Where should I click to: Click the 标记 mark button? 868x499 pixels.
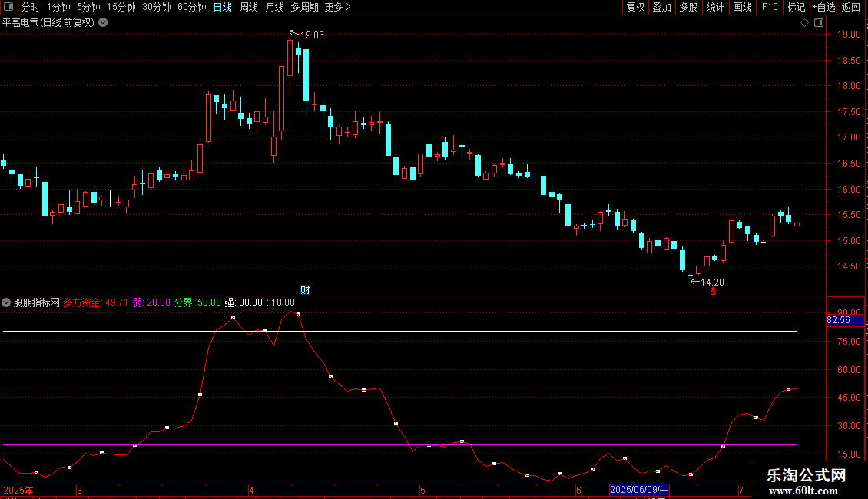coord(796,7)
